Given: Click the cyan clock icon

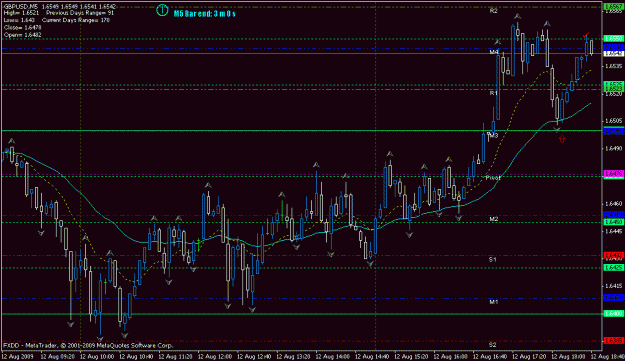Looking at the screenshot, I should click(162, 10).
